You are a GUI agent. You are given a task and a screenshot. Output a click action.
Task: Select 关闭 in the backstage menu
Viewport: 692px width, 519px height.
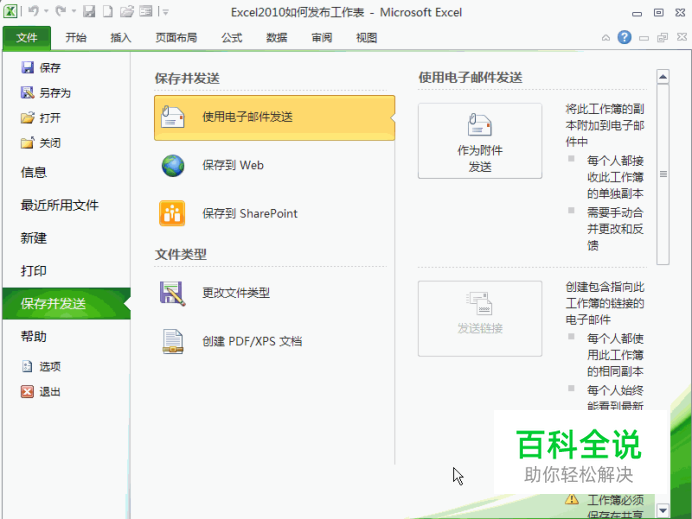tap(41, 143)
